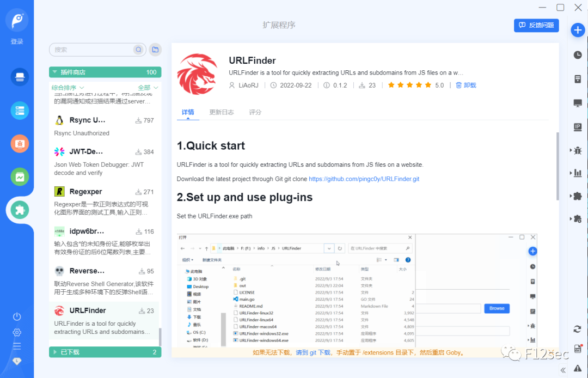This screenshot has width=588, height=378.
Task: Open the IP icon on right bar
Action: 578,127
